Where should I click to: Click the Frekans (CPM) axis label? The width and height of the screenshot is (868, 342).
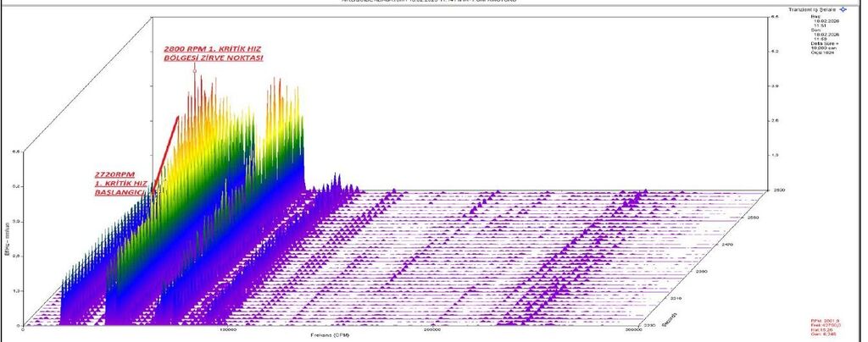click(x=325, y=334)
